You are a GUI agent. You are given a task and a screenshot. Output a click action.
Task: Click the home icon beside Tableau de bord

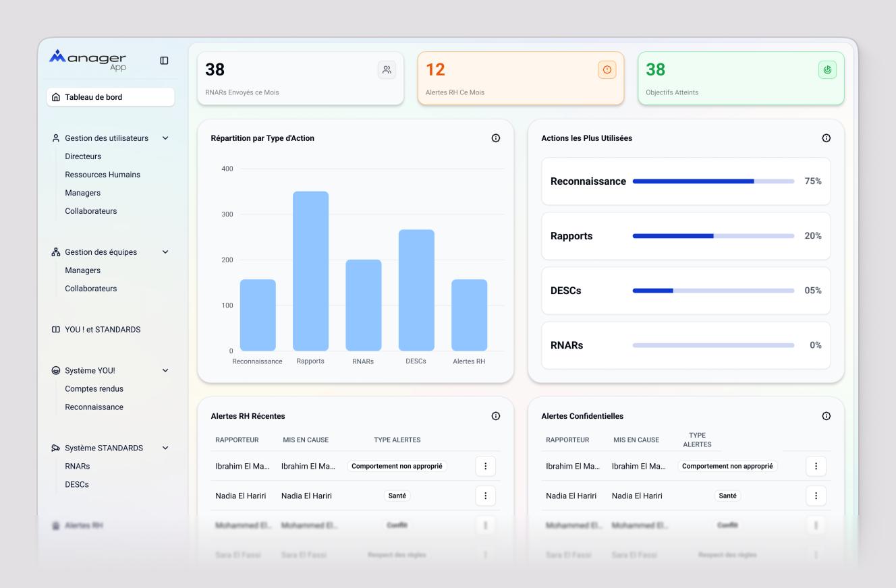(x=56, y=97)
